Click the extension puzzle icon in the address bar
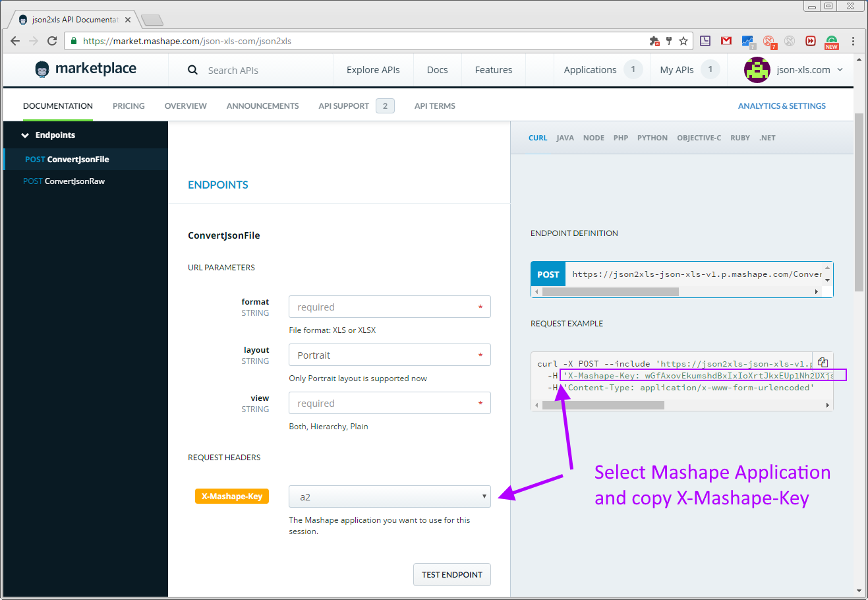 tap(654, 41)
